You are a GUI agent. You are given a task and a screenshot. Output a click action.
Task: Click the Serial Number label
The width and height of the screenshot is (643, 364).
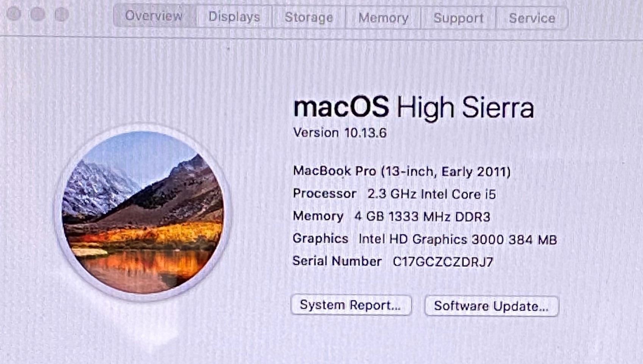(x=337, y=261)
